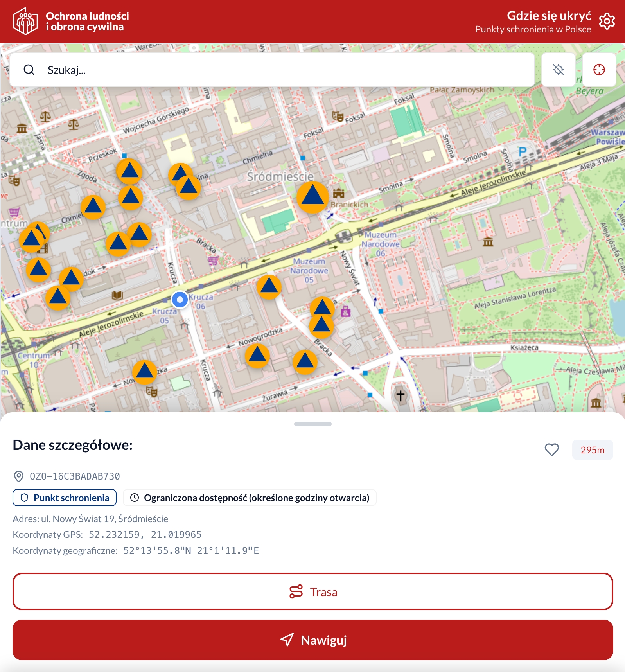Select shelter marker near Żurawia street
The height and width of the screenshot is (672, 625).
pyautogui.click(x=305, y=362)
